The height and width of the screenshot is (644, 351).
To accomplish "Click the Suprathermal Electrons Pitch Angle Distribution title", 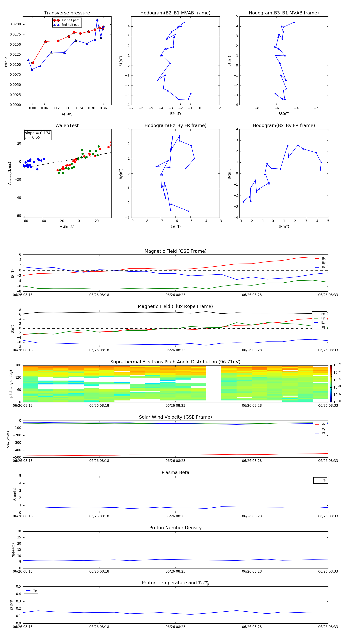I will [x=175, y=362].
